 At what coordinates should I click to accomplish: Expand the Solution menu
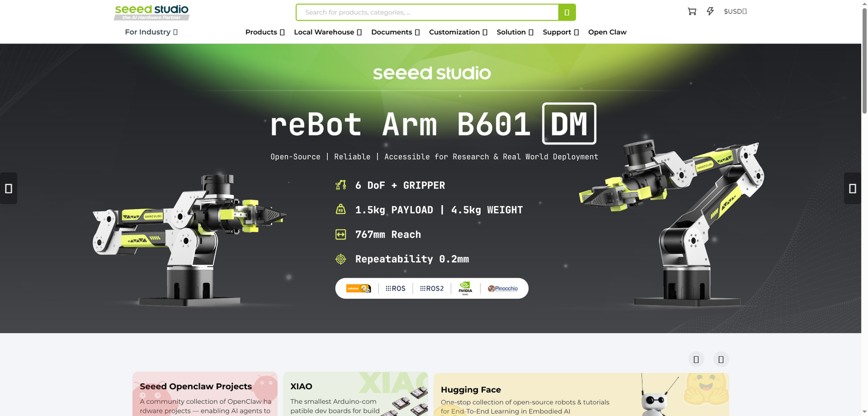[x=515, y=32]
